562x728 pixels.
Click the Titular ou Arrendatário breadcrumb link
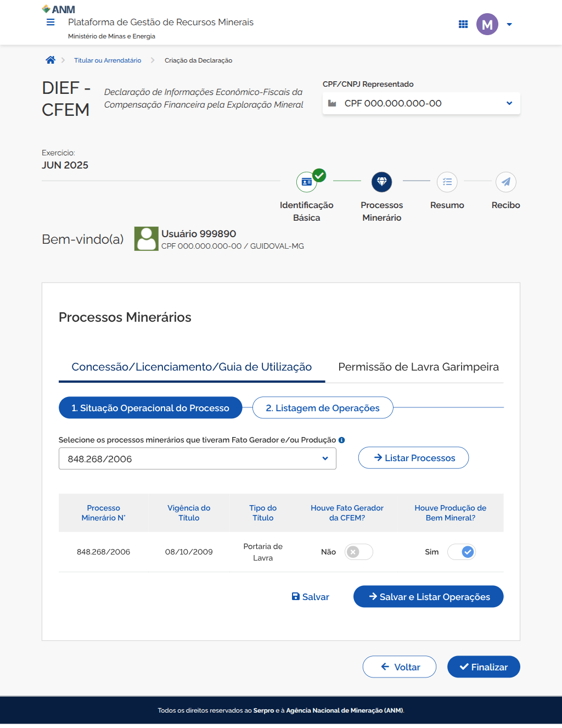[108, 60]
